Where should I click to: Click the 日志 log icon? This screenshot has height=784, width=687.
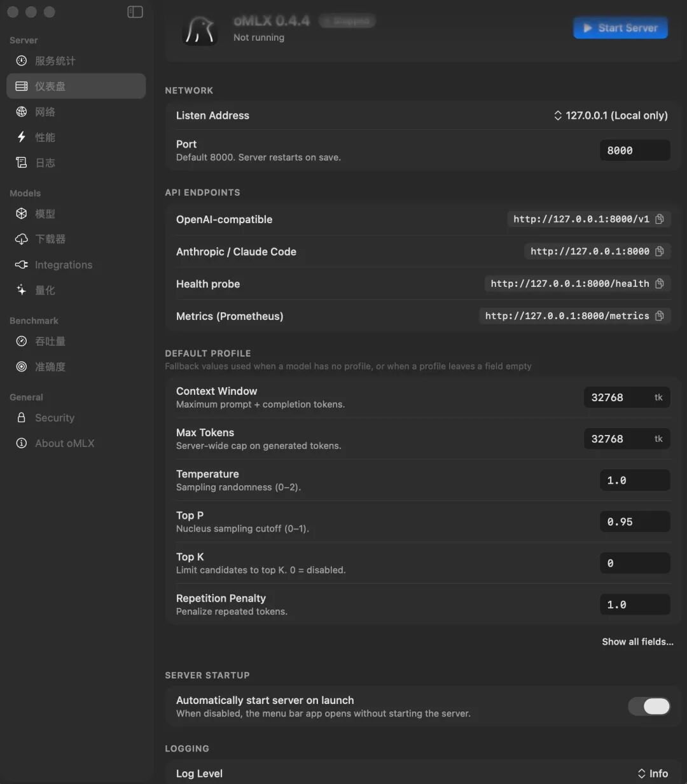coord(22,162)
